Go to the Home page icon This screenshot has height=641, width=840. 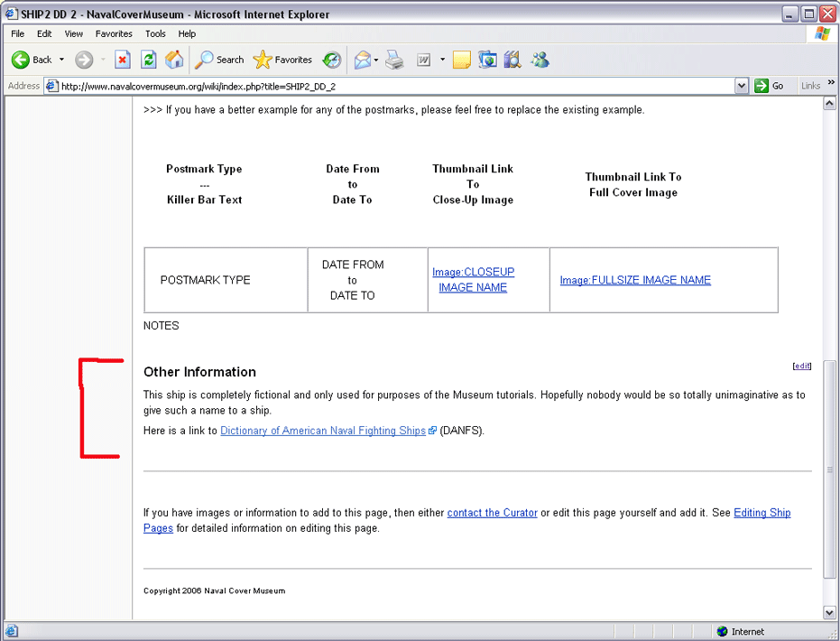tap(174, 60)
